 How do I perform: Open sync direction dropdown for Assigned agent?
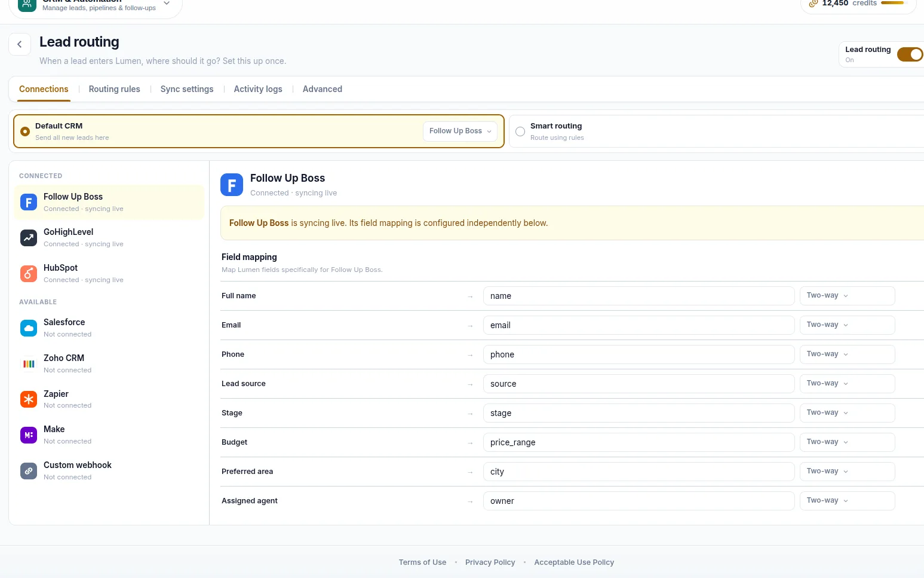click(847, 501)
